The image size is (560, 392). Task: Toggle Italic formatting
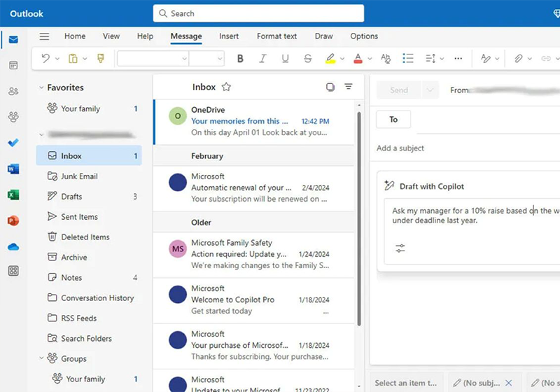[x=262, y=59]
